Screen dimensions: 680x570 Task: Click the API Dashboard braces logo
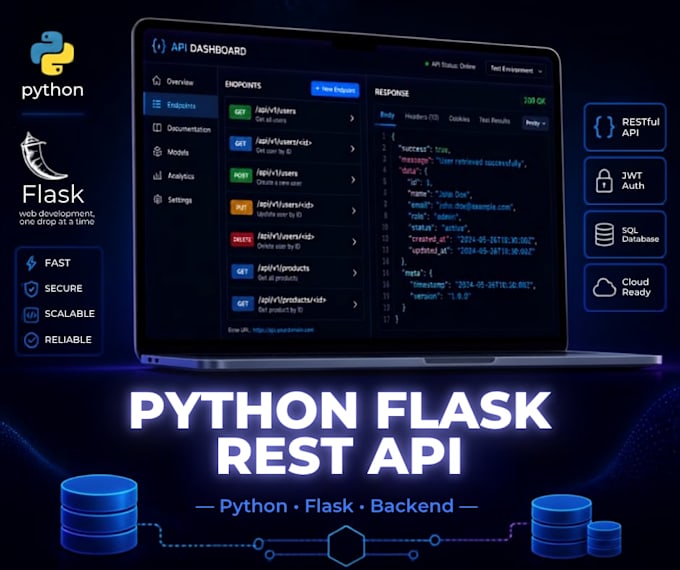(x=159, y=46)
